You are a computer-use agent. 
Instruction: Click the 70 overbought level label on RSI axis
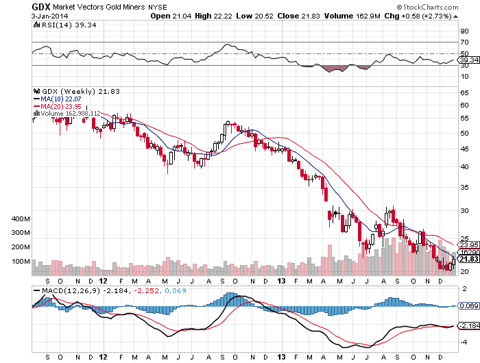click(x=465, y=42)
